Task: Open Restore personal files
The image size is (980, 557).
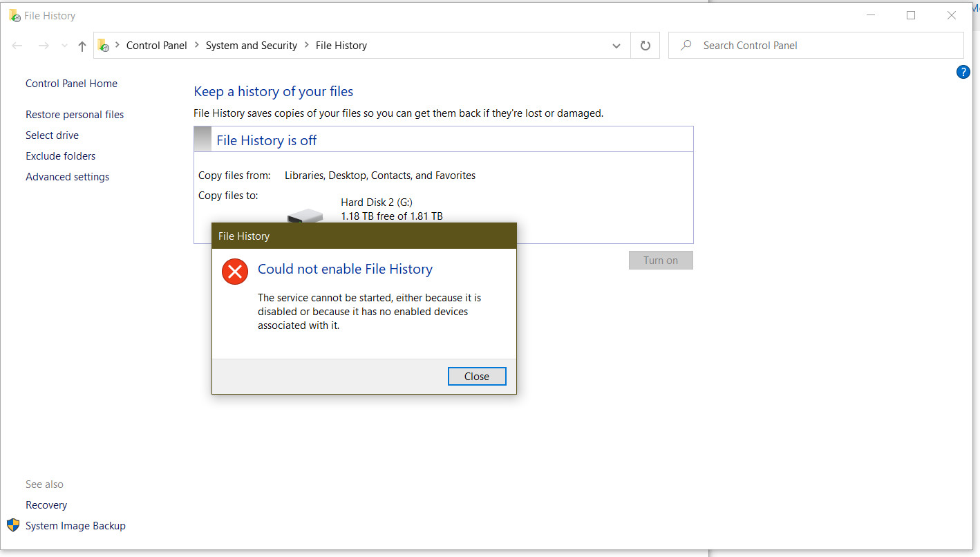Action: pyautogui.click(x=75, y=115)
